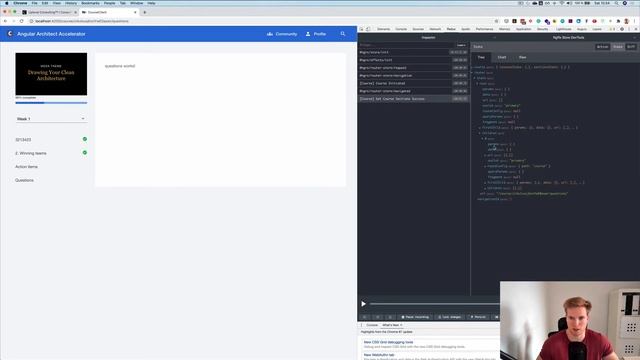Image resolution: width=640 pixels, height=360 pixels.
Task: Select the Diff tab in the inspector
Action: click(x=631, y=47)
